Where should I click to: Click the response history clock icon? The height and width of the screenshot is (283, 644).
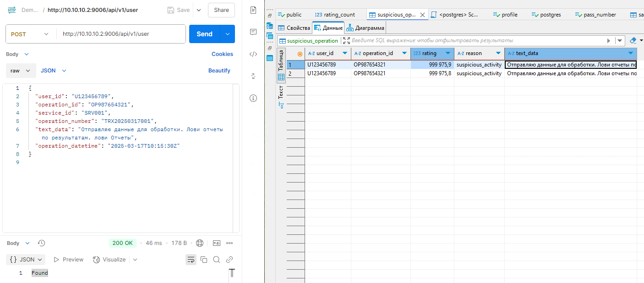[41, 243]
